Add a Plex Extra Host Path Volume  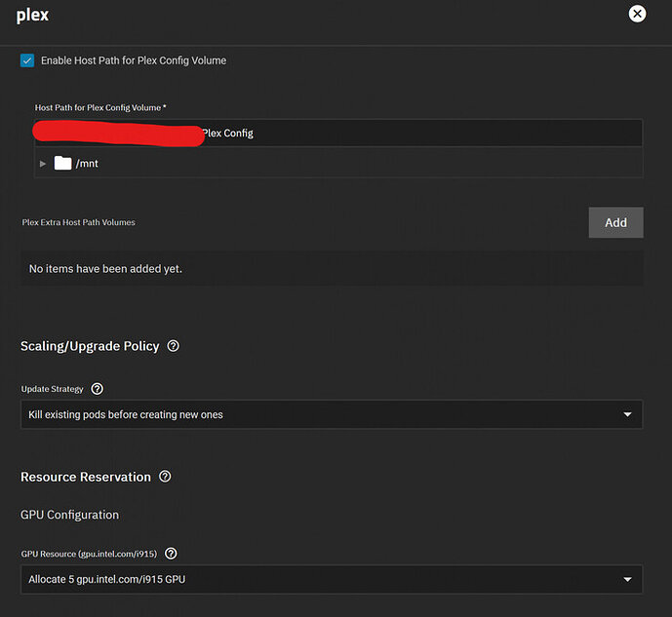click(615, 222)
